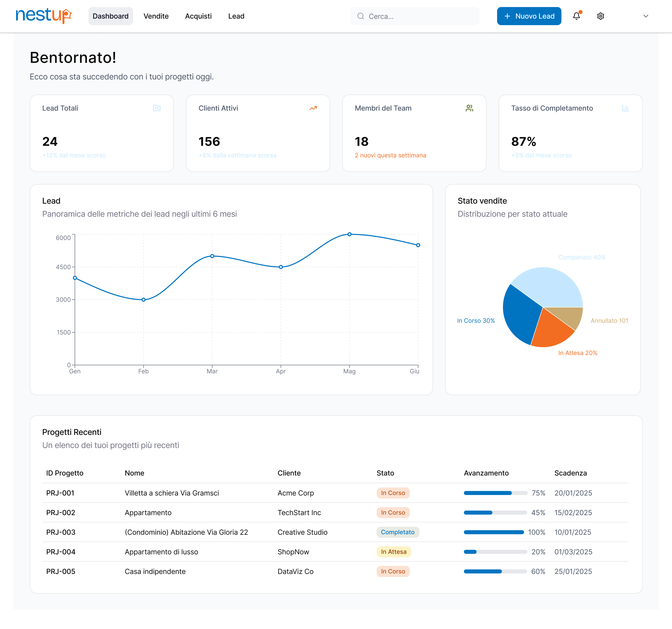Open the notifications bell
This screenshot has width=672, height=629.
click(576, 16)
